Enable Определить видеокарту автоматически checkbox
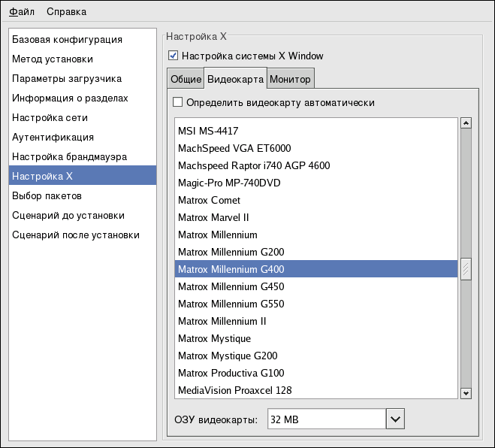Image resolution: width=495 pixels, height=448 pixels. click(178, 102)
